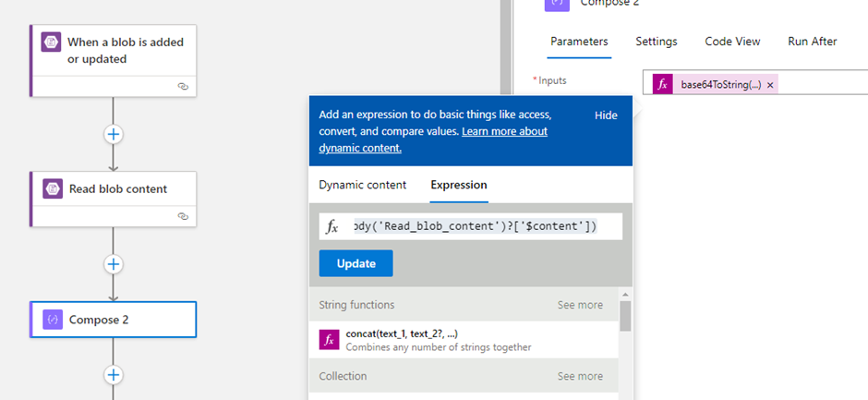The image size is (868, 400).
Task: Click the Inputs label
Action: pyautogui.click(x=552, y=80)
